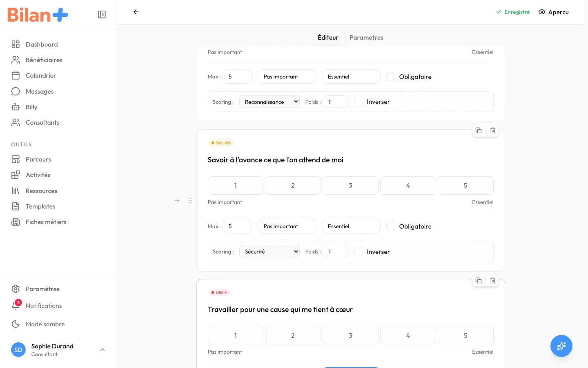Viewport: 588px width, 368px height.
Task: Click the Apercu preview button
Action: [553, 12]
